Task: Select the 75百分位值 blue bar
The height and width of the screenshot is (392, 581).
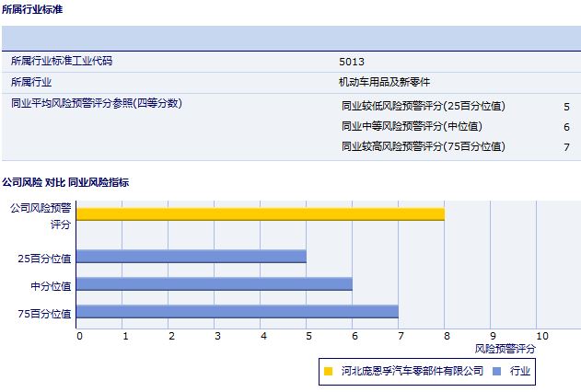Action: click(238, 312)
